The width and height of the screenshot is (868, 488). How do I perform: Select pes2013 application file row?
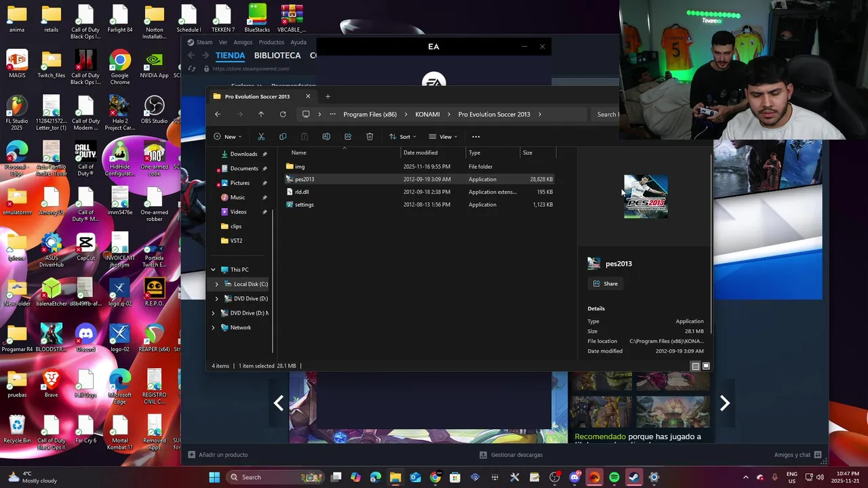point(420,179)
